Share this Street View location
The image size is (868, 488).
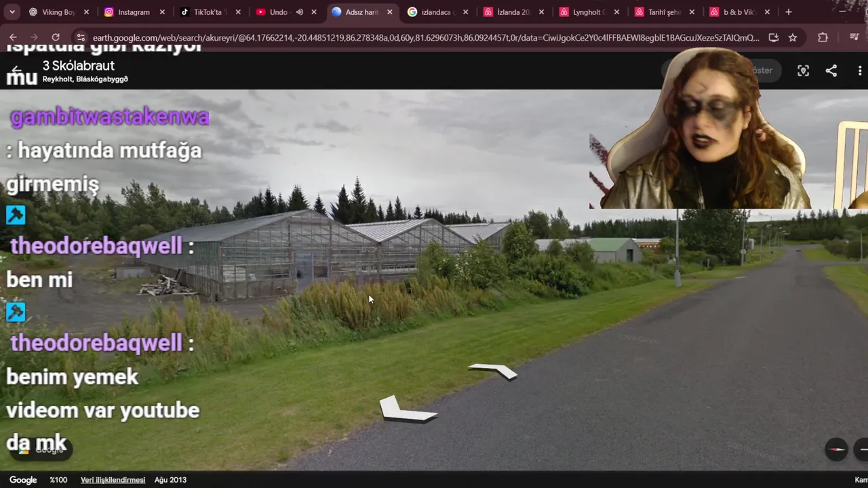pos(831,70)
